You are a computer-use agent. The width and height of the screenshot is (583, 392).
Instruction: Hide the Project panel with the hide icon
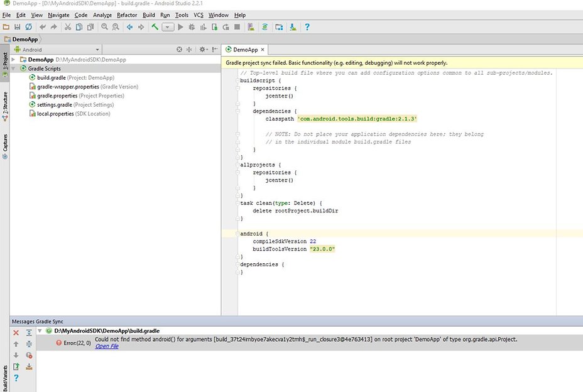tap(215, 50)
